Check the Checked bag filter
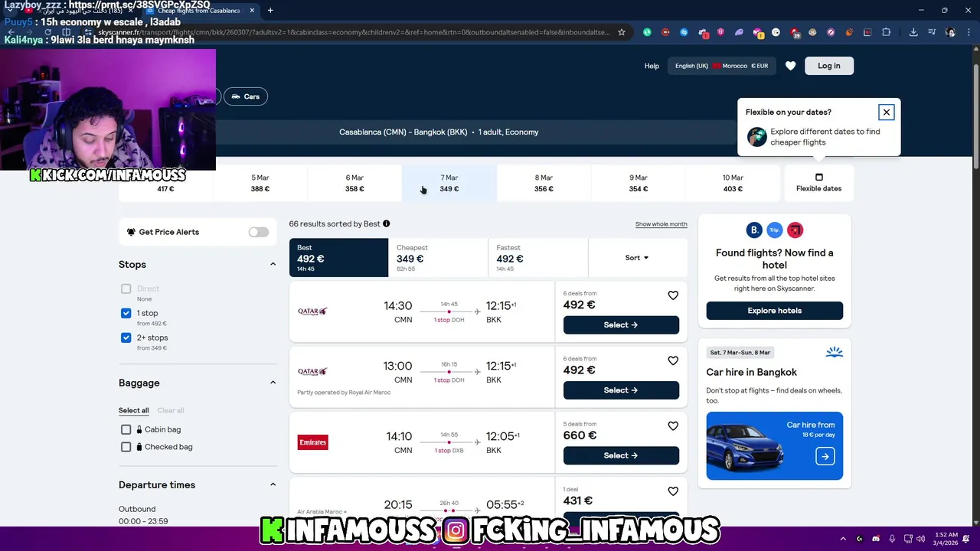Image resolution: width=980 pixels, height=551 pixels. pyautogui.click(x=126, y=447)
